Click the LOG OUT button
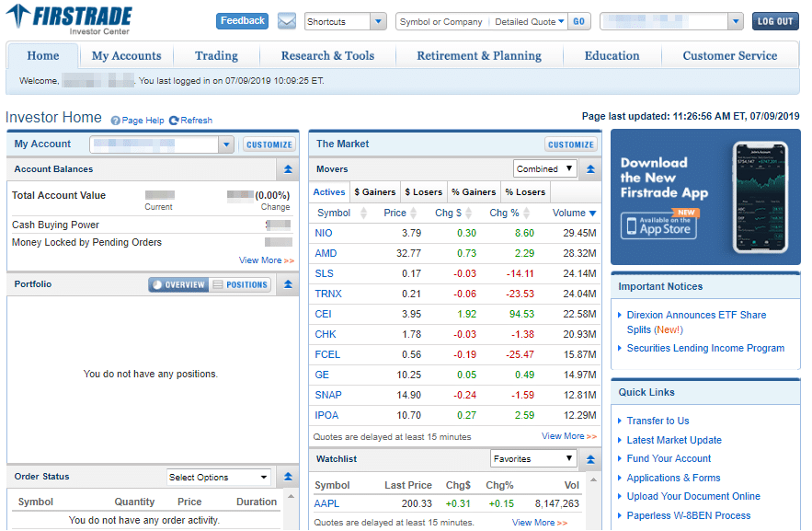812x531 pixels. 775,21
